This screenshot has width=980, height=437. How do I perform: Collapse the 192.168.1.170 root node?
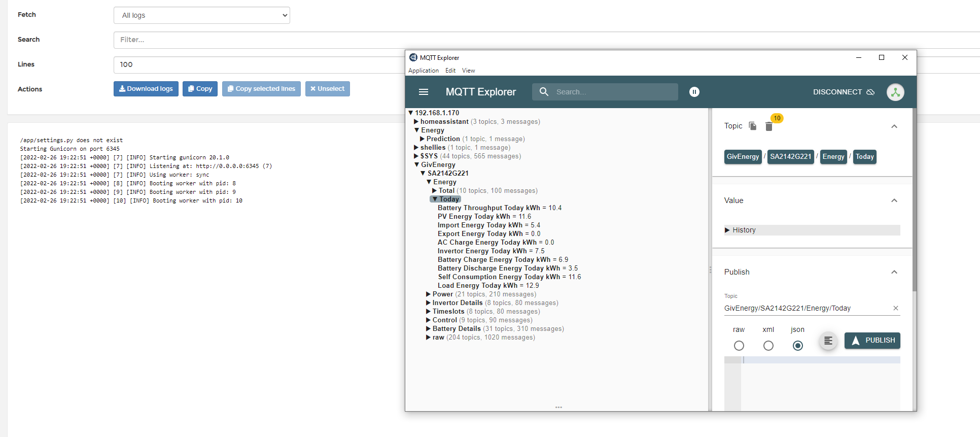(411, 113)
